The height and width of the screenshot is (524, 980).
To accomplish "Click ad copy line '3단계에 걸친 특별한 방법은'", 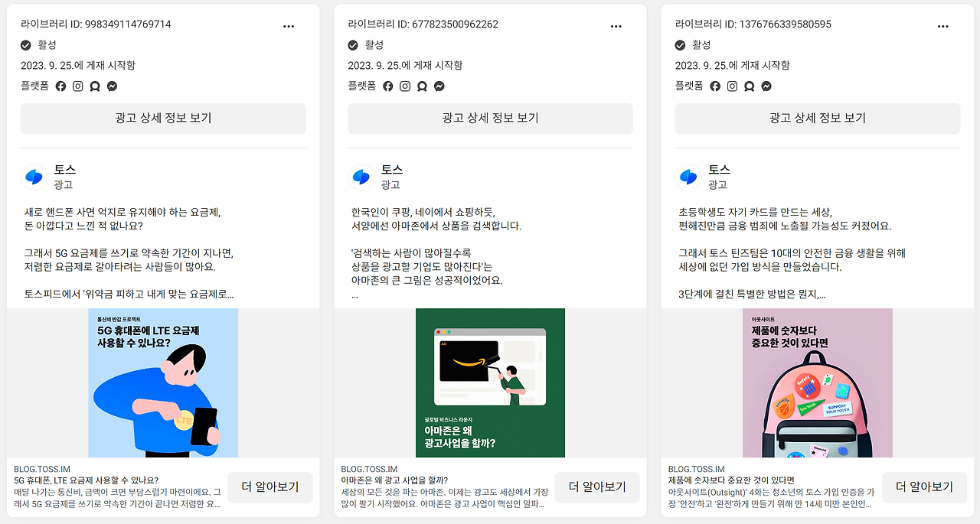I will click(x=752, y=294).
